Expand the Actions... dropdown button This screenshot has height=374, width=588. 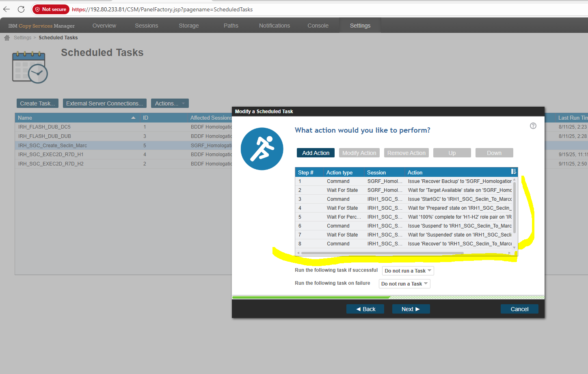[170, 103]
